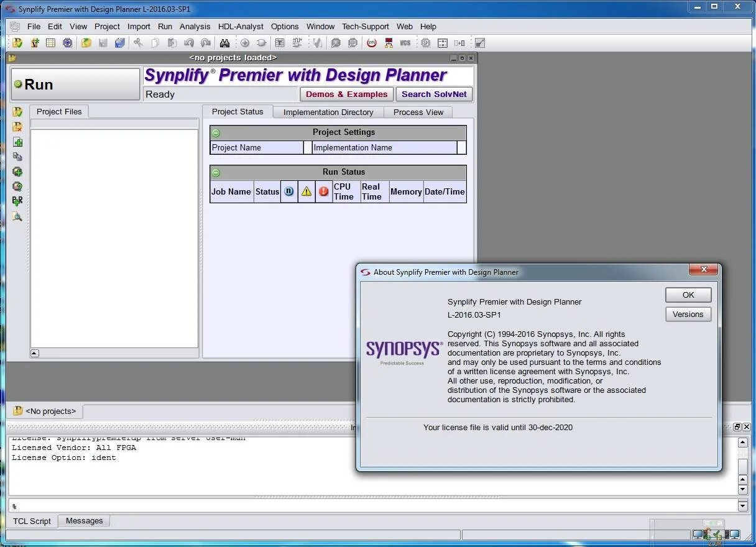Image resolution: width=756 pixels, height=547 pixels.
Task: Select the Project Status tab
Action: (x=237, y=112)
